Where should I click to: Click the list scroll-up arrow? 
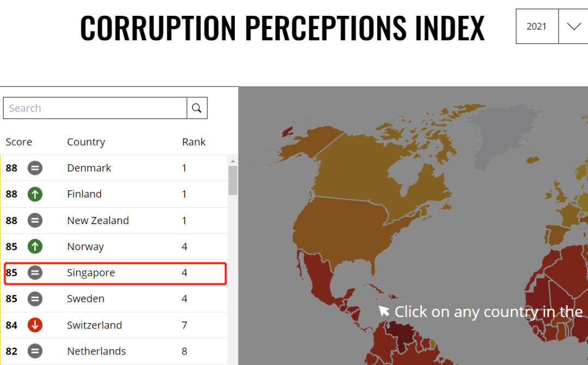(233, 161)
